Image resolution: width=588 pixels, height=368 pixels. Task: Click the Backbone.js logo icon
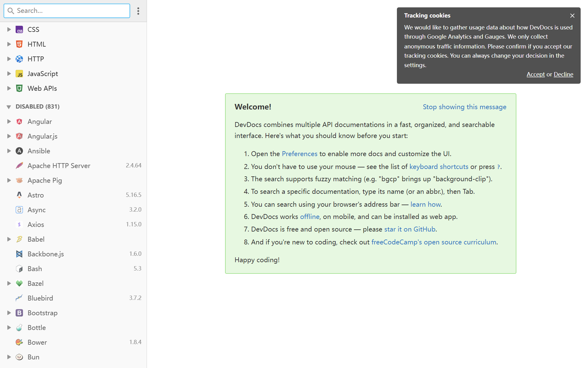tap(19, 254)
